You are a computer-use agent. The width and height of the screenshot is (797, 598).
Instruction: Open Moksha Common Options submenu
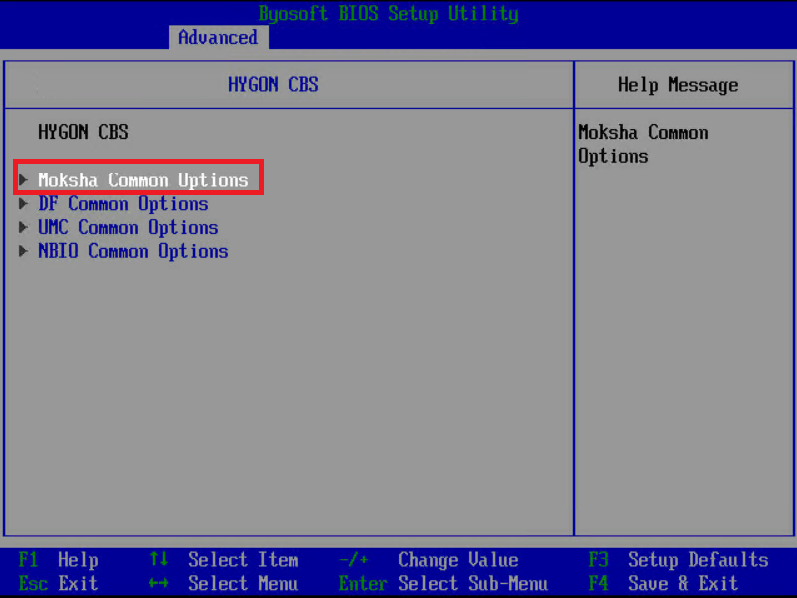(143, 180)
